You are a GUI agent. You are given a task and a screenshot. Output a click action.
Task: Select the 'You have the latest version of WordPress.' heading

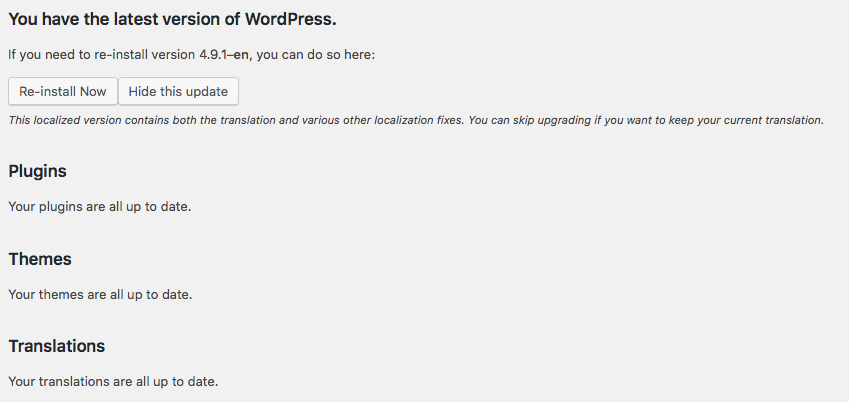click(x=173, y=20)
